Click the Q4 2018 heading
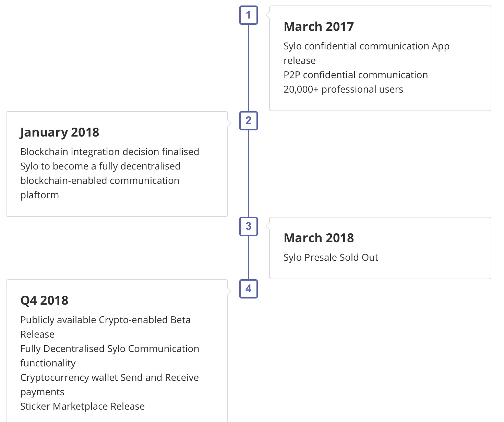Screen dimensions: 504x422 pyautogui.click(x=44, y=301)
